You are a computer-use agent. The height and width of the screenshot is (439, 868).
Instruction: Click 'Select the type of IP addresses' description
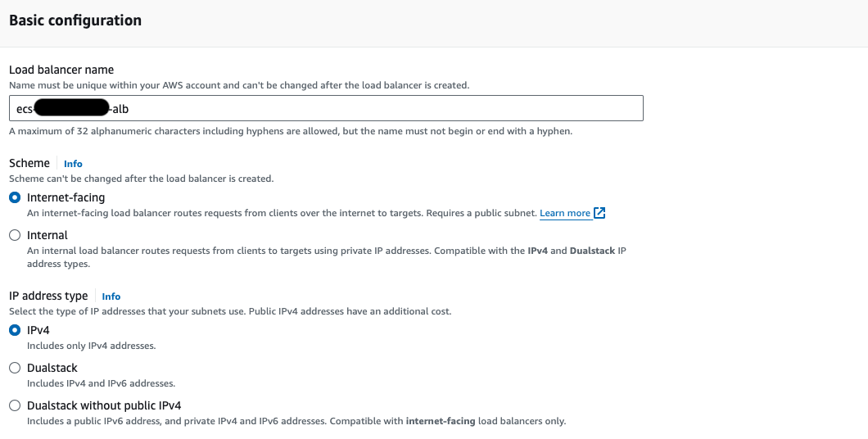point(230,312)
